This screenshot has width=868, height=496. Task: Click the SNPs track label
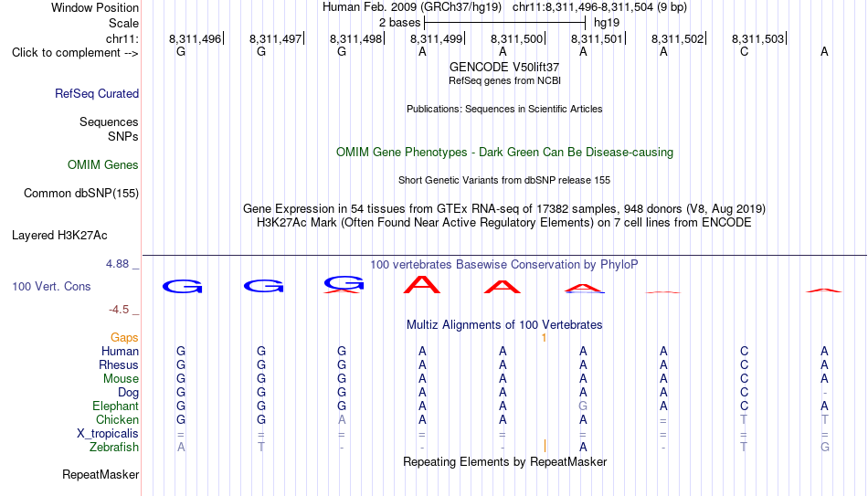coord(123,136)
